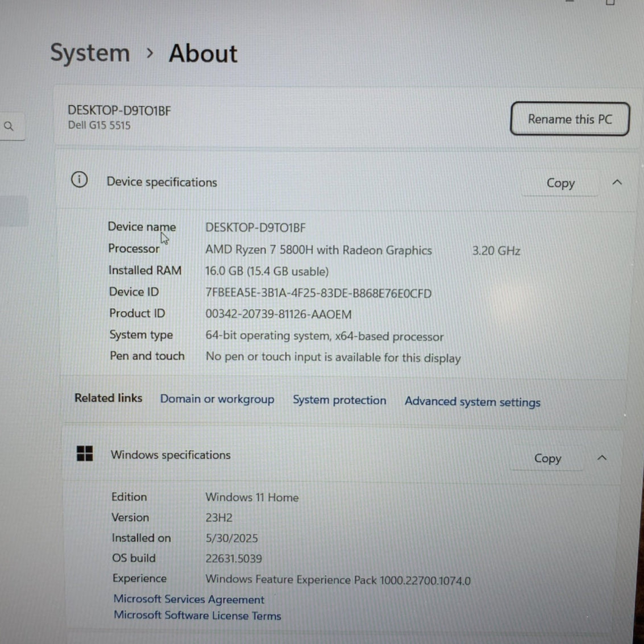Click Rename this PC button
The width and height of the screenshot is (644, 644).
[570, 119]
